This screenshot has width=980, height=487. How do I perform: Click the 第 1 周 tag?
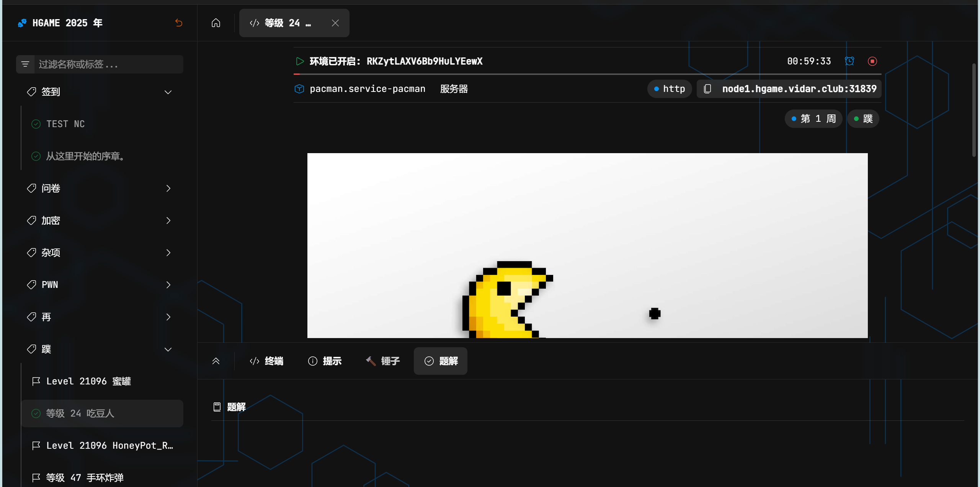813,119
